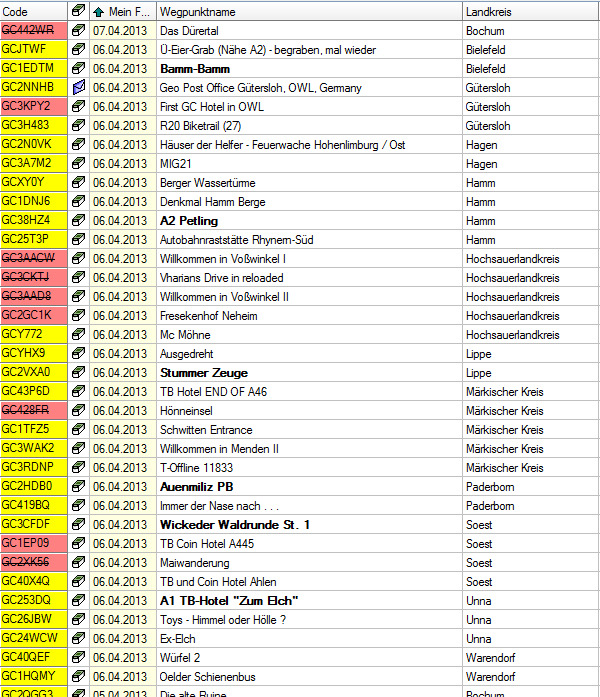Select code cell GC3H483
Viewport: 600px width, 697px height.
34,125
